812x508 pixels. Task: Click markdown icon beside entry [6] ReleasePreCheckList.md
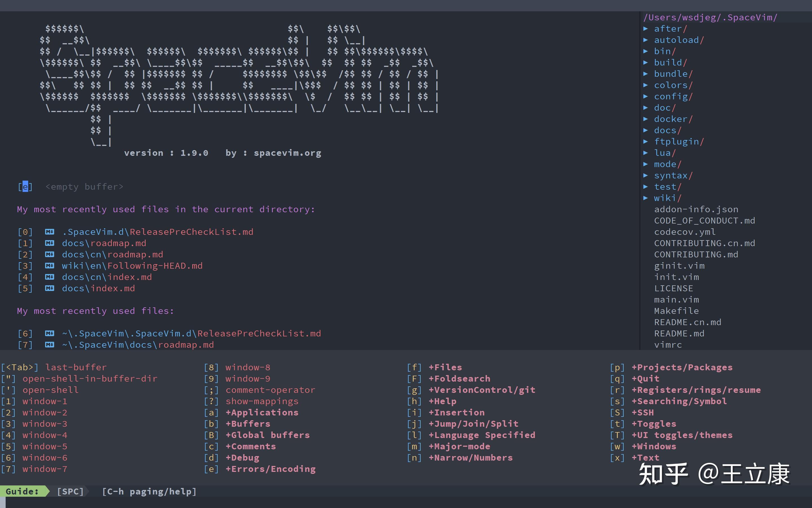(50, 333)
